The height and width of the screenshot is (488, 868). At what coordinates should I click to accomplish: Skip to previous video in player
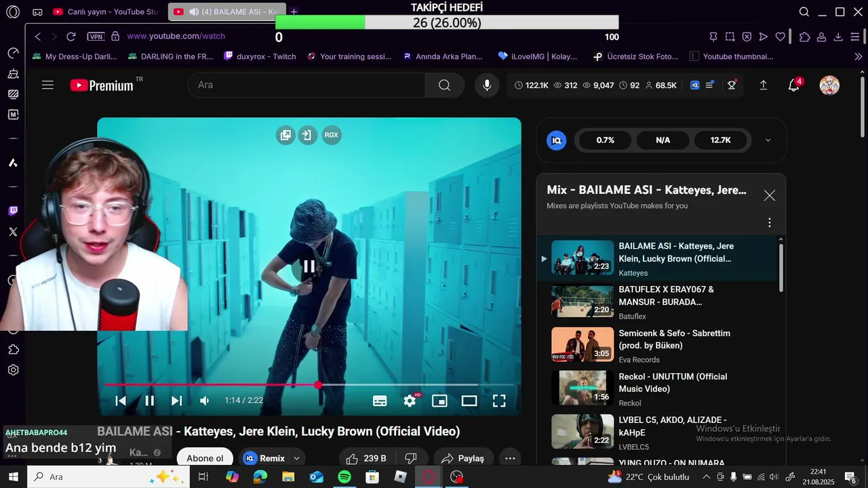(120, 401)
